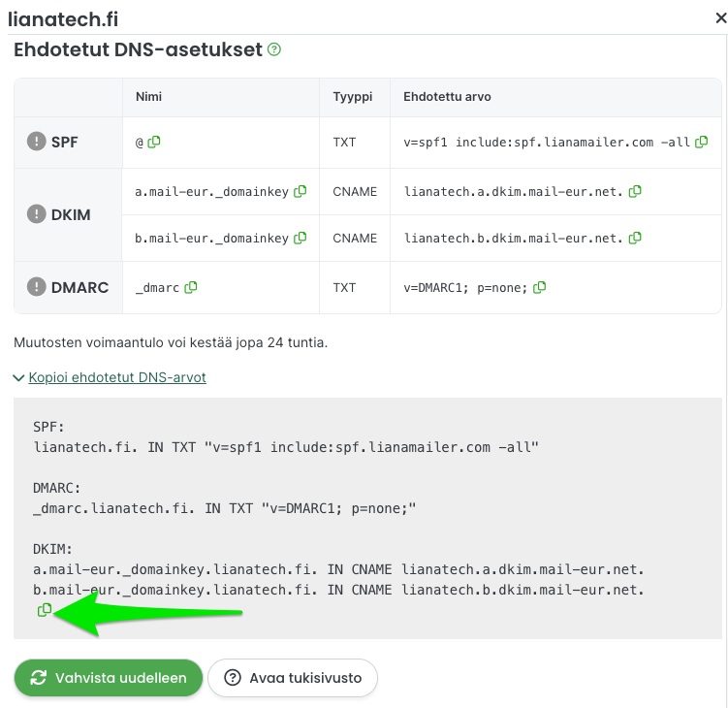Click the Nimi column header
The height and width of the screenshot is (708, 728).
[x=148, y=97]
